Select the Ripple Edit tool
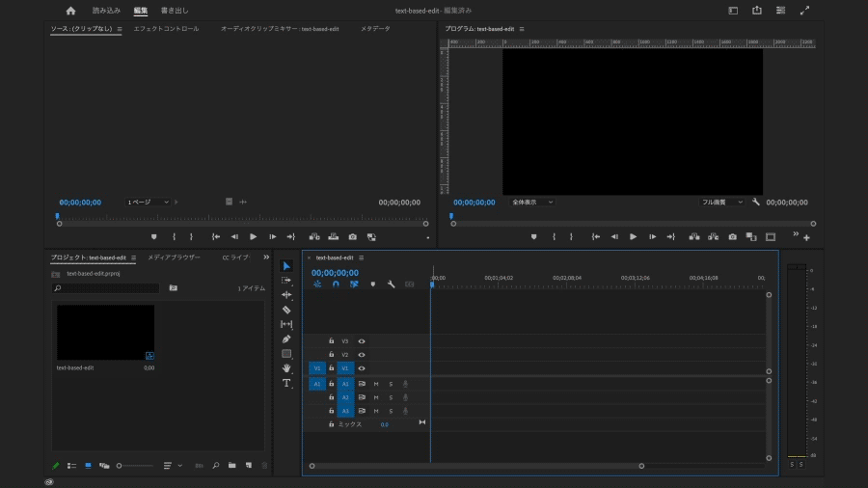 pyautogui.click(x=286, y=295)
